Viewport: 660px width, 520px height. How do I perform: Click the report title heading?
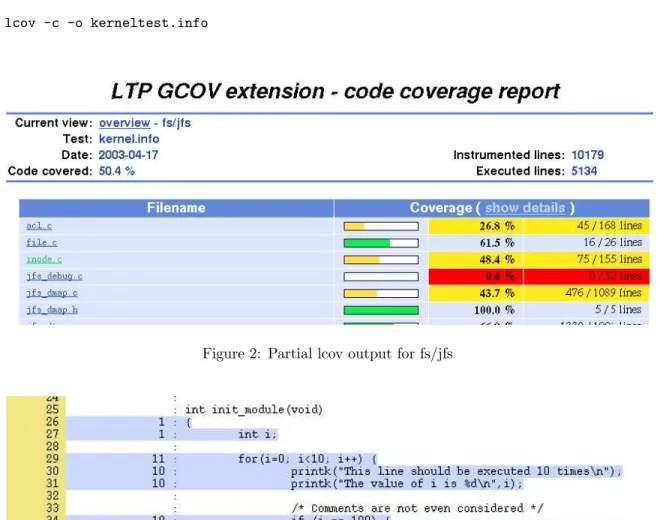(x=335, y=91)
